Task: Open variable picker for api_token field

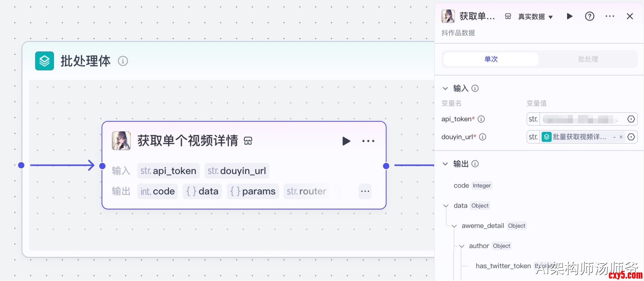Action: point(631,119)
